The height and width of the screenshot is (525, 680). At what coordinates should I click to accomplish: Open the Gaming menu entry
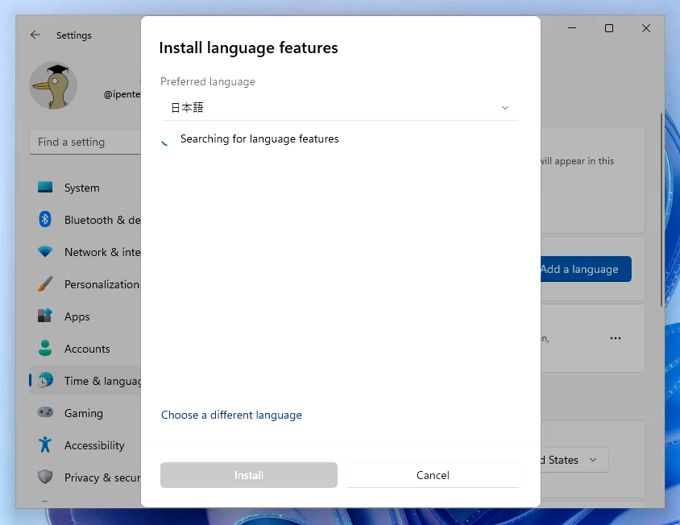coord(84,414)
